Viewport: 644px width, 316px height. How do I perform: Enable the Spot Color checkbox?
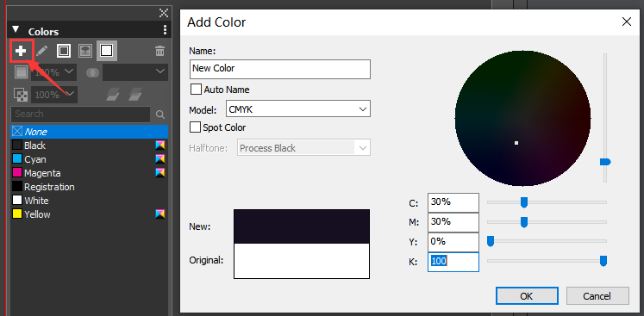coord(195,127)
